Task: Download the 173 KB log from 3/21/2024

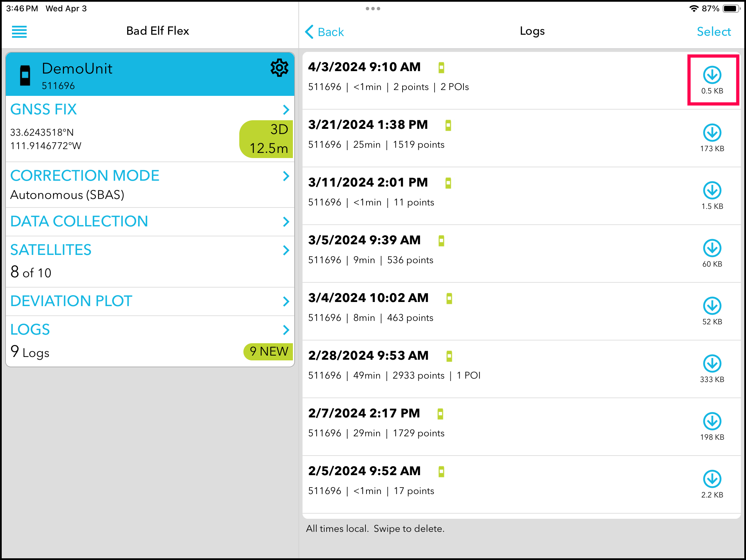Action: [712, 133]
